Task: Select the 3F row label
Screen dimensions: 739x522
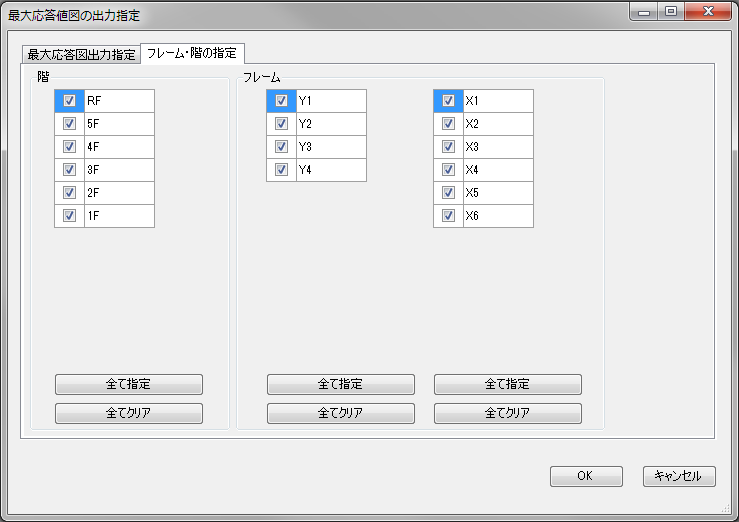Action: tap(119, 170)
